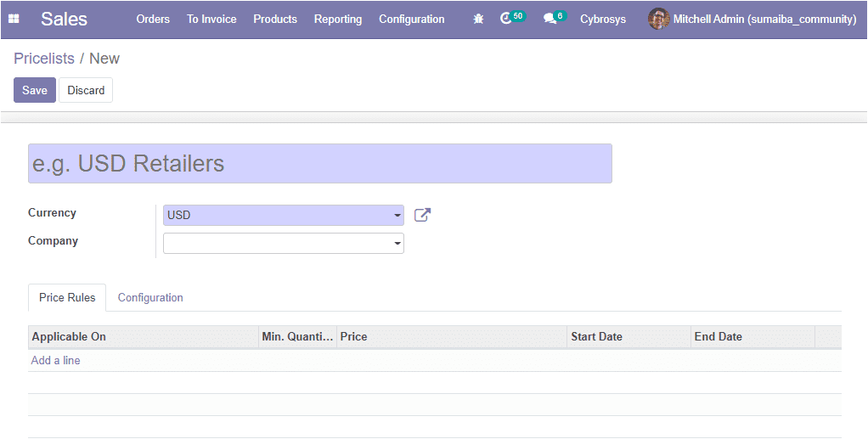868x439 pixels.
Task: Open the Currency external link icon
Action: (x=422, y=216)
